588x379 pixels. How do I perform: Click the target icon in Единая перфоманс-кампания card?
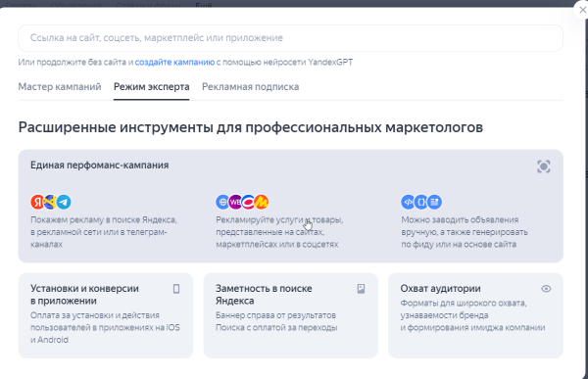click(x=543, y=166)
